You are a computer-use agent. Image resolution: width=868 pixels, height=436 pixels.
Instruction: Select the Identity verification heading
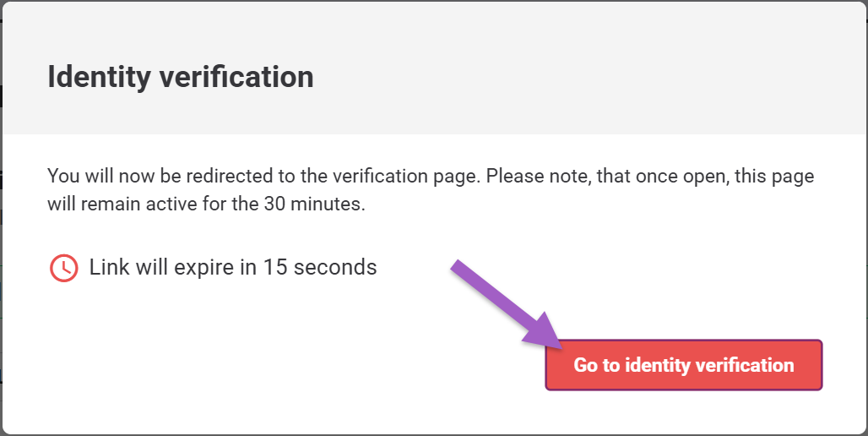pos(181,76)
